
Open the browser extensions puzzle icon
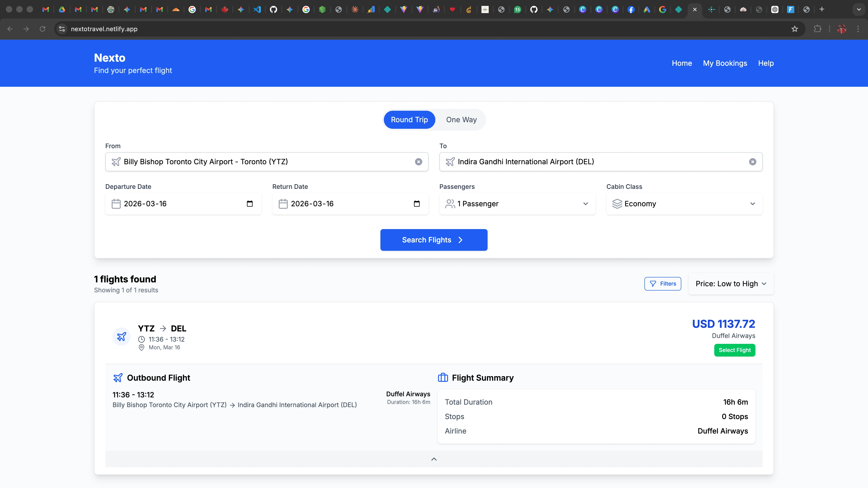click(817, 29)
